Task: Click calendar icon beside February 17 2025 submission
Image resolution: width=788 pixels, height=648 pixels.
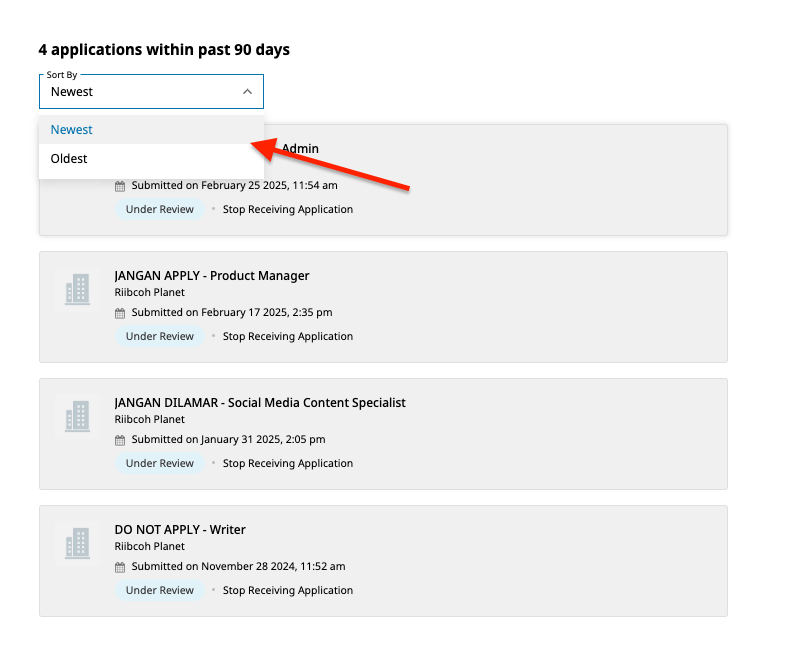Action: [120, 313]
